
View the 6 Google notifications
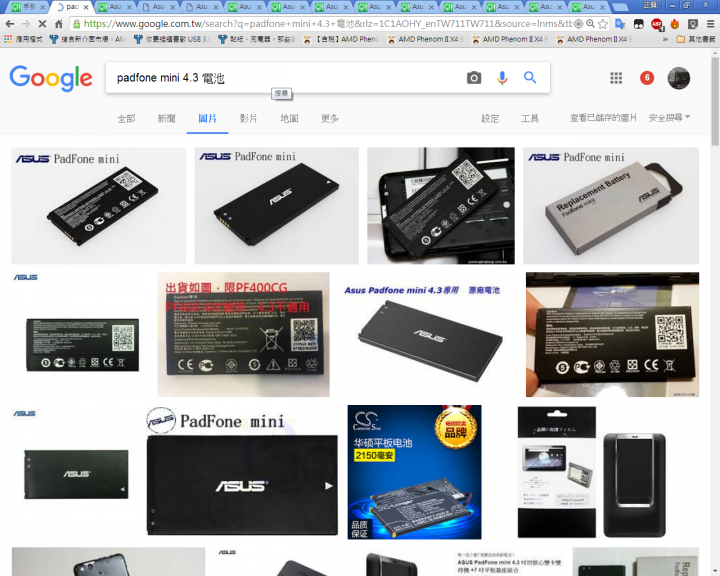[647, 78]
